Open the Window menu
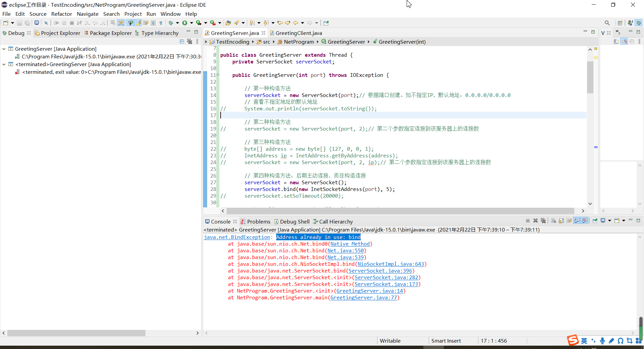 tap(170, 14)
